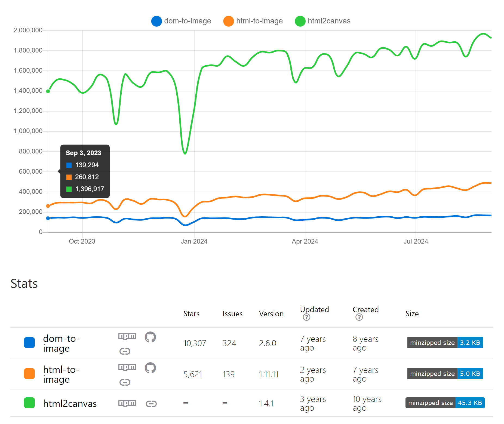Click html2canvas created 10 years ago cell
Image resolution: width=504 pixels, height=424 pixels.
[x=367, y=404]
